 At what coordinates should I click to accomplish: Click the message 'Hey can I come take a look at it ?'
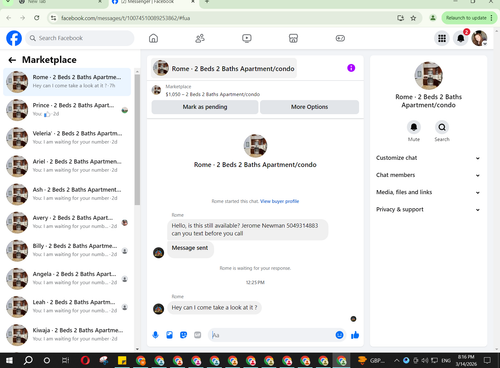(x=214, y=308)
